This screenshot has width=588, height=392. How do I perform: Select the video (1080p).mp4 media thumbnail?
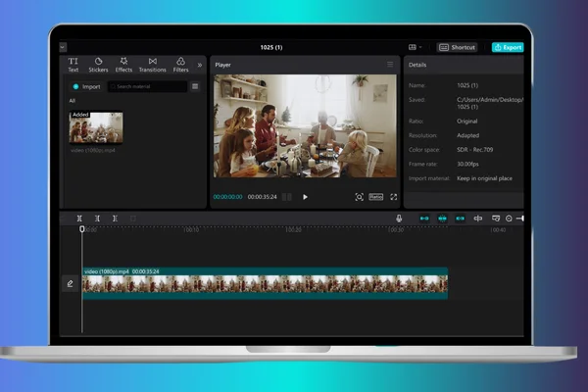coord(96,127)
